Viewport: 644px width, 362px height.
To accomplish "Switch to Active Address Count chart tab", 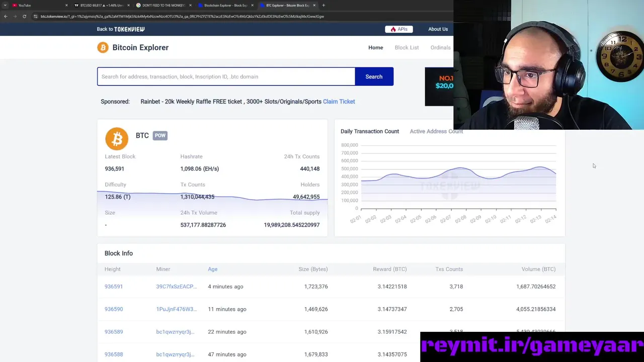I will tap(436, 131).
